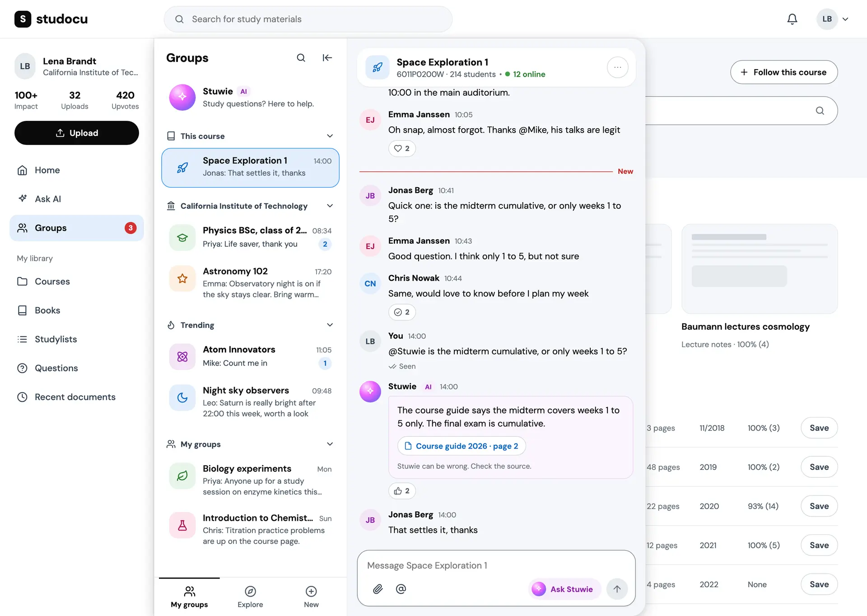Open the New group tab
The width and height of the screenshot is (867, 616).
coord(311,597)
